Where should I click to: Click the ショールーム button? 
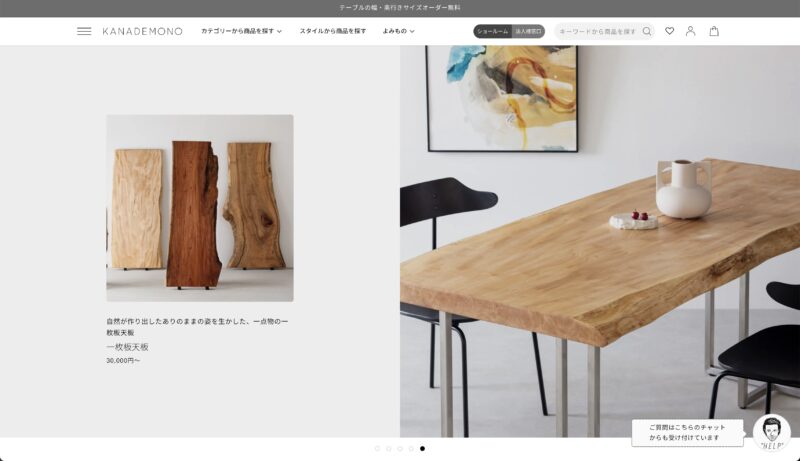[x=492, y=31]
